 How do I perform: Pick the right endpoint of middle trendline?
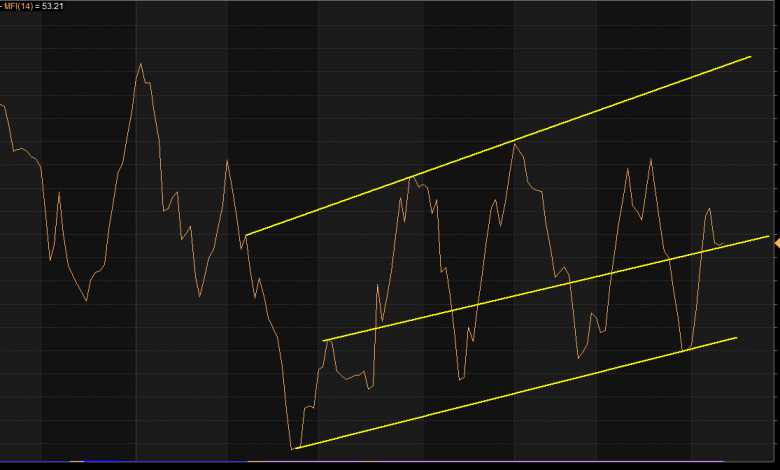tap(768, 237)
